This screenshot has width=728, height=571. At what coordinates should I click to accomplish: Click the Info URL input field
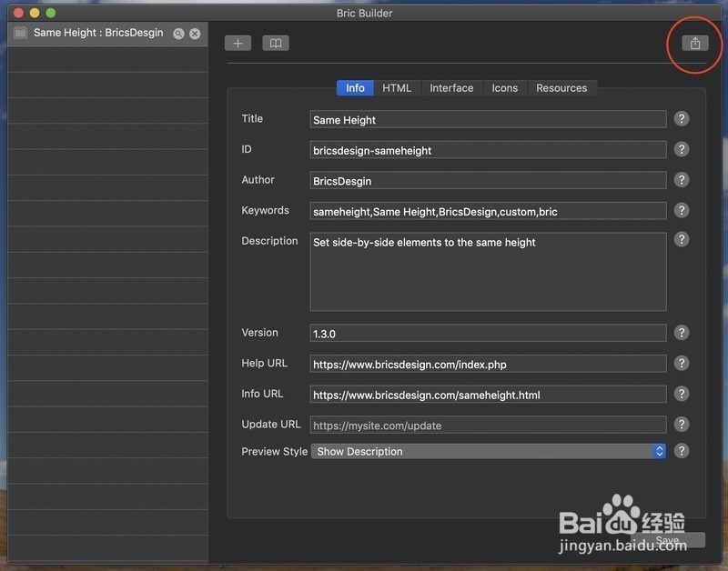point(489,395)
